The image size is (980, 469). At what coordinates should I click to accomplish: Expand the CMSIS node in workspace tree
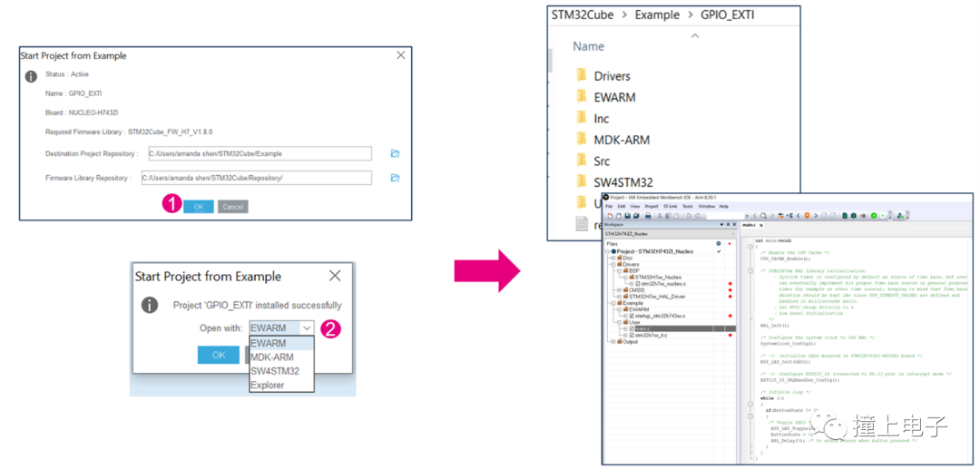click(x=620, y=290)
